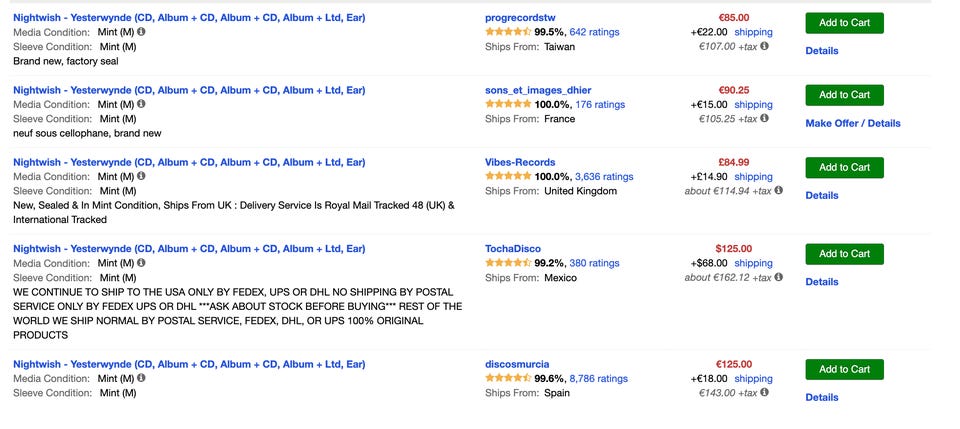View 3,636 ratings for Vibes-Records
This screenshot has height=429, width=960.
tap(604, 177)
